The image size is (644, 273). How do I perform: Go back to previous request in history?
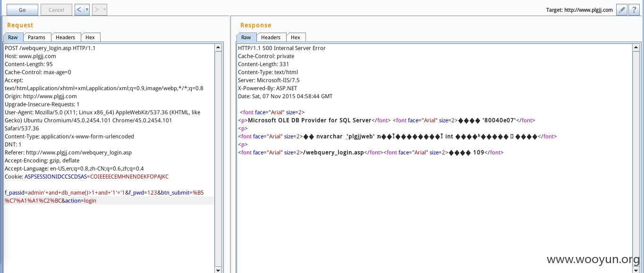[x=79, y=9]
